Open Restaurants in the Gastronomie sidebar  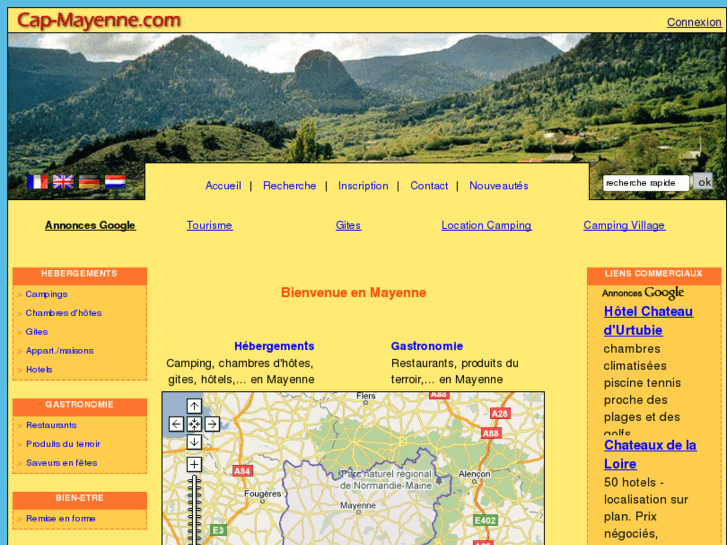51,425
